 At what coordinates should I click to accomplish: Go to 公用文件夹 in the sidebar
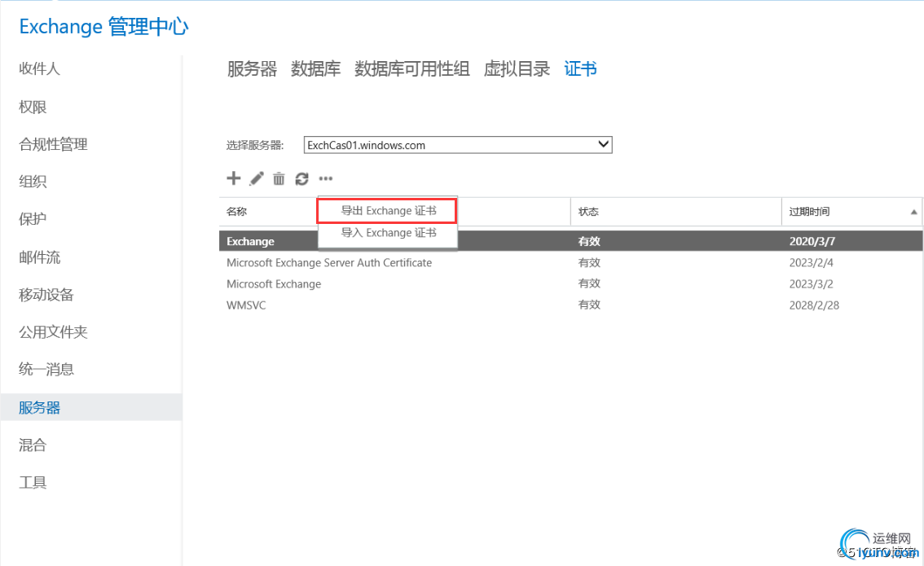click(53, 332)
